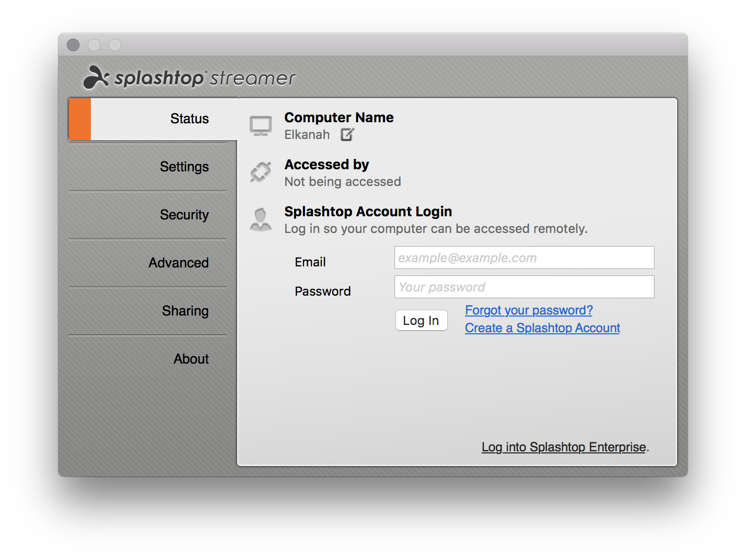Click the Splashtop logo icon in header
The height and width of the screenshot is (560, 746).
tap(96, 77)
